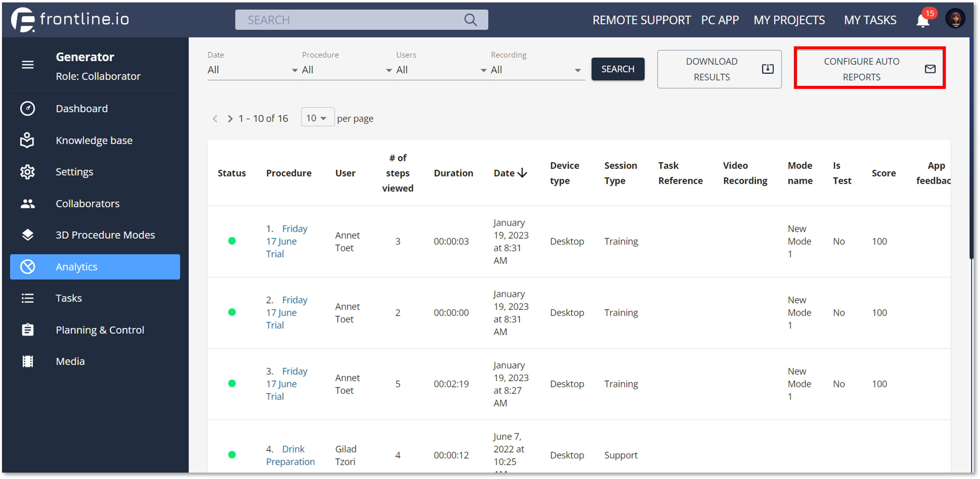Image resolution: width=980 pixels, height=479 pixels.
Task: Open the Drink Preparation procedure link
Action: 291,455
